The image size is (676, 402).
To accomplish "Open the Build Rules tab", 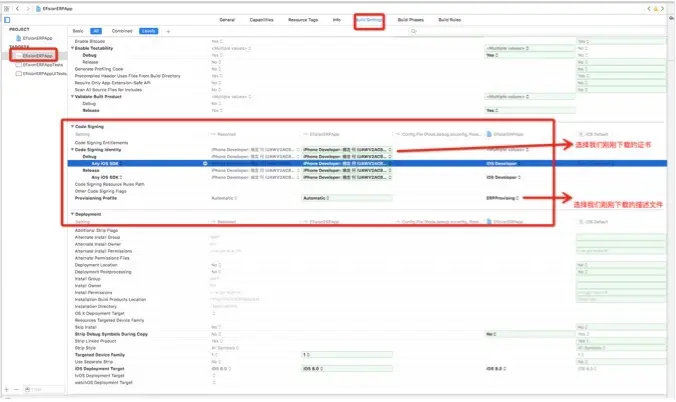I will pos(450,20).
